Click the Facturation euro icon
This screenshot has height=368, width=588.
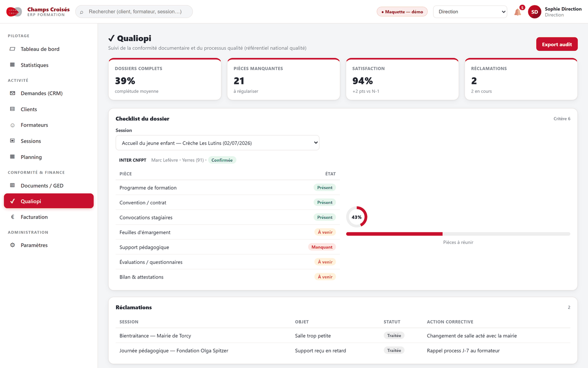12,217
